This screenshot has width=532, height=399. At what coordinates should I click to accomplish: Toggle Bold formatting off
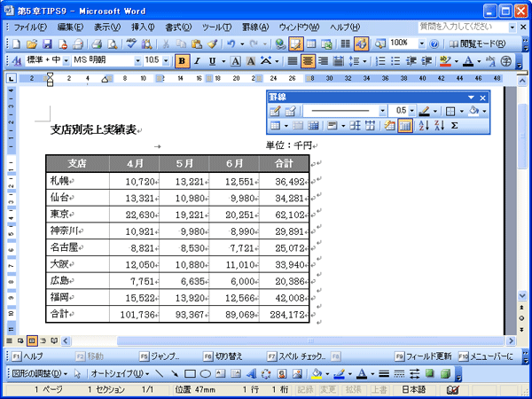click(x=182, y=61)
